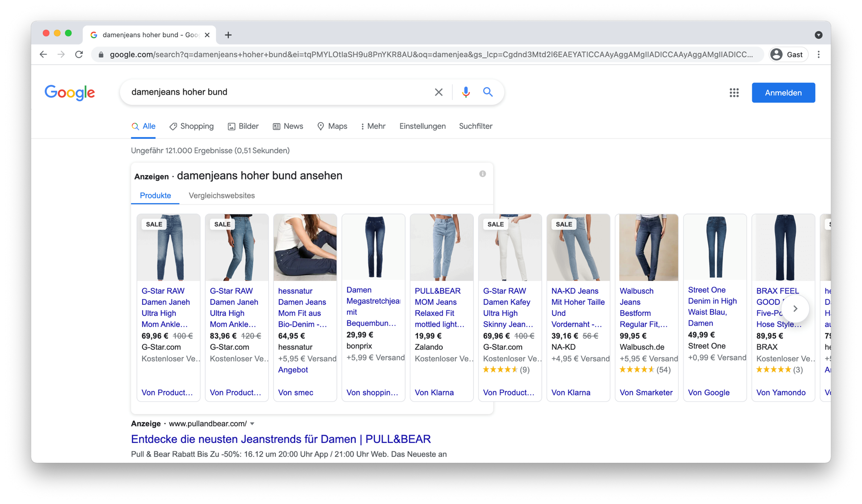This screenshot has height=504, width=862.
Task: Switch to the Shopping tab
Action: [192, 126]
